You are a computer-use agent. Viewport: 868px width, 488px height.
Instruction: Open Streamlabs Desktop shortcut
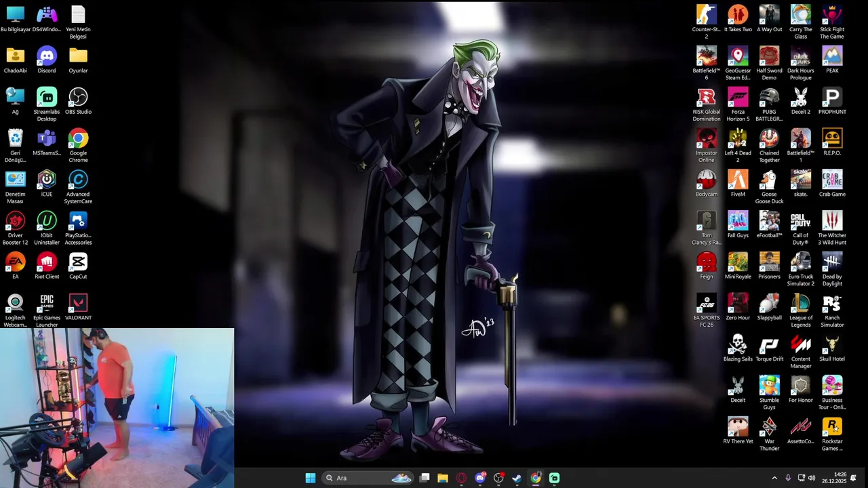tap(47, 105)
